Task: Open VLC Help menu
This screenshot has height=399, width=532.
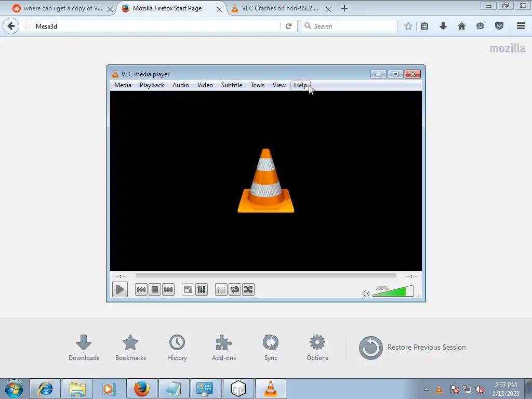Action: pyautogui.click(x=300, y=85)
